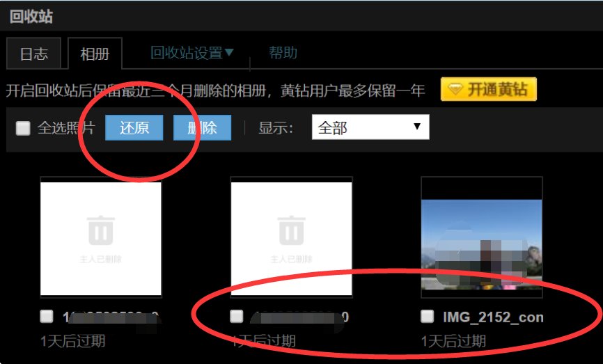Click the 开通黄钻 button

coord(488,89)
